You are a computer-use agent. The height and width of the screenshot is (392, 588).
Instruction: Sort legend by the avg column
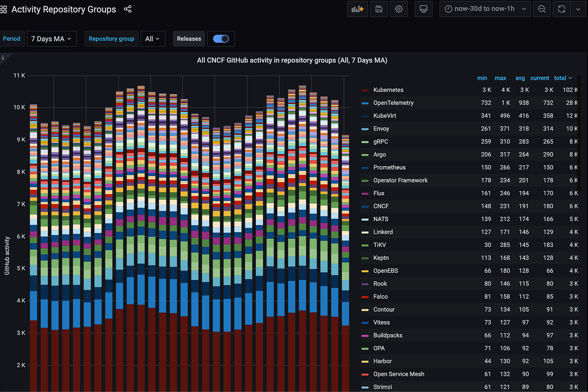point(520,78)
